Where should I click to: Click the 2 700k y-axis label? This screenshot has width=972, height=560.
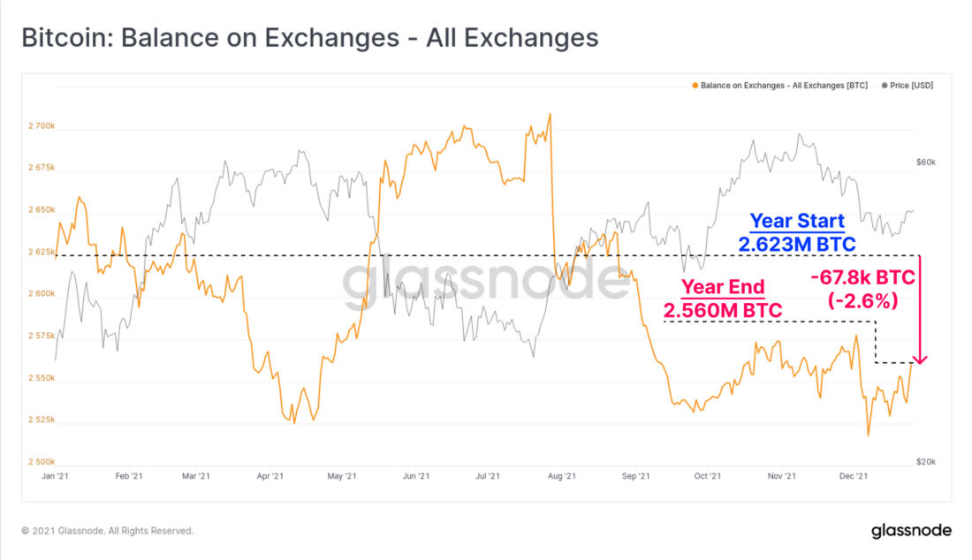[42, 125]
